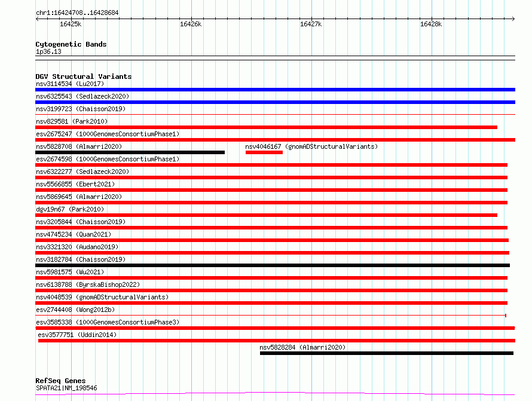Screen dimensions: 532x401
Task: Click the nsv3182784 (Chaisson2019) label
Action: coord(81,259)
